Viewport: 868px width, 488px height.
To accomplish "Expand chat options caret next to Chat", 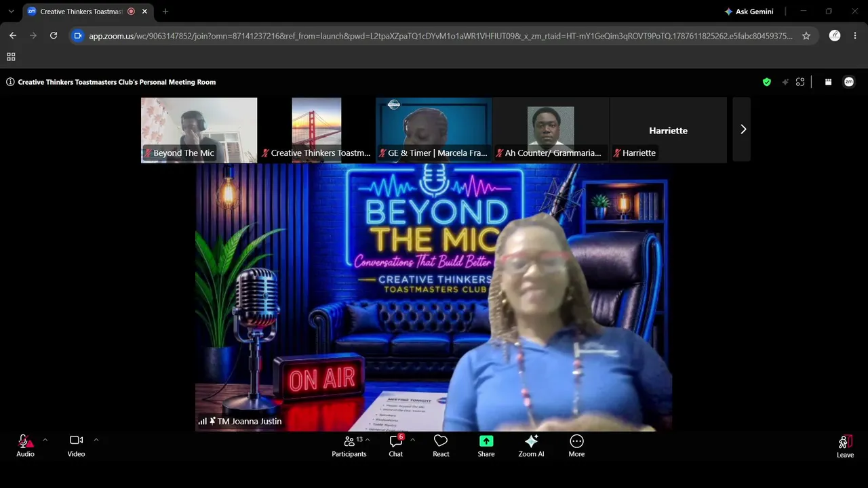I will [412, 440].
